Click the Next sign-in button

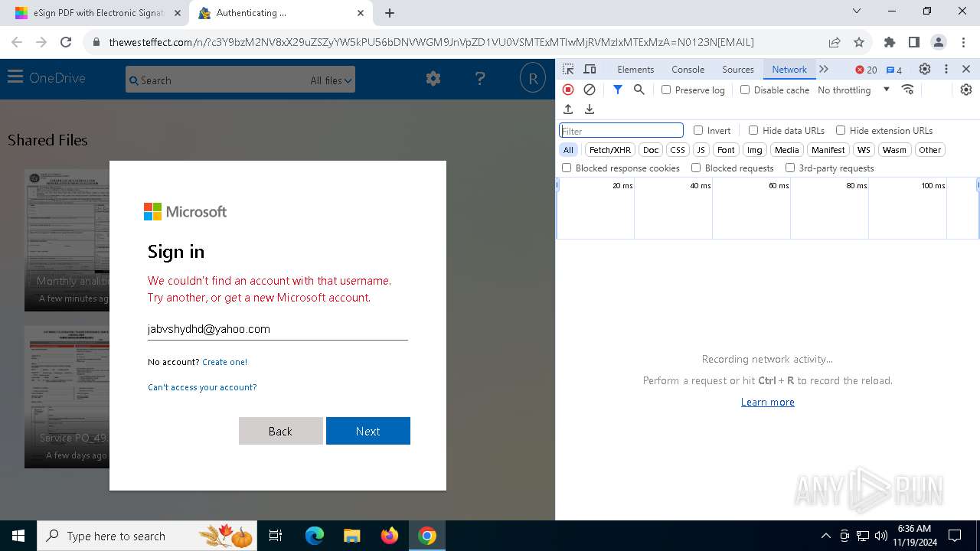(x=368, y=431)
